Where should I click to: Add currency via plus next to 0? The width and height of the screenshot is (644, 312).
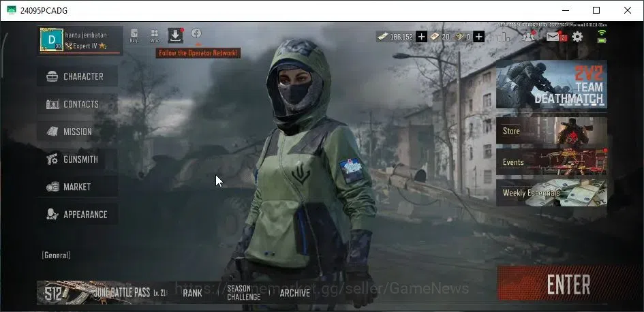click(478, 37)
